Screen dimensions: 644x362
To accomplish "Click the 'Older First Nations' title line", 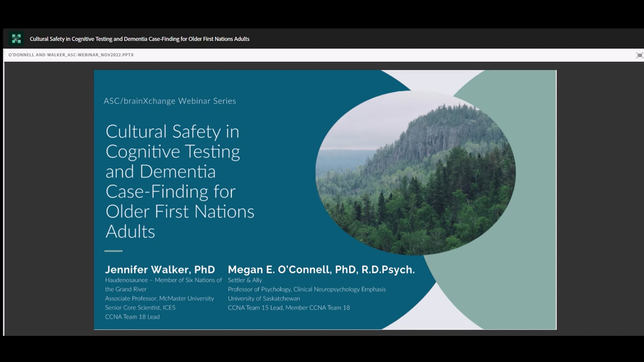I will (180, 212).
